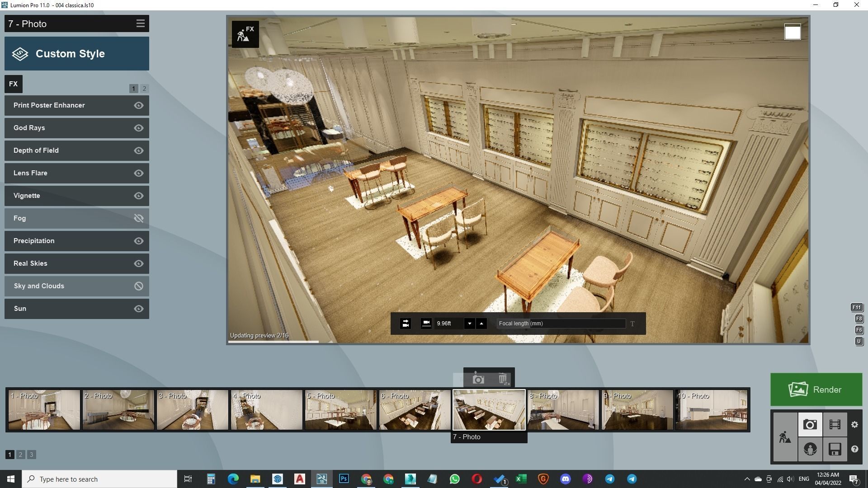Lower camera height with down arrow
The width and height of the screenshot is (868, 488).
pos(470,324)
